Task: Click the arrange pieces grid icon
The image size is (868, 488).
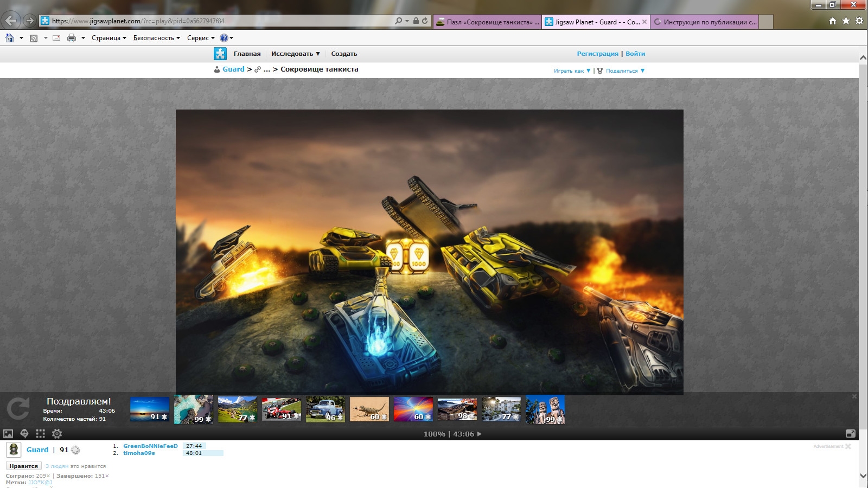Action: click(x=41, y=434)
